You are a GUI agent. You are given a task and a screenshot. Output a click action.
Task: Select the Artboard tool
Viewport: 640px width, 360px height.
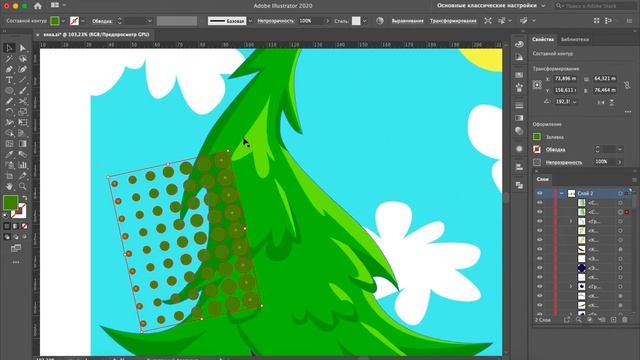[9, 176]
